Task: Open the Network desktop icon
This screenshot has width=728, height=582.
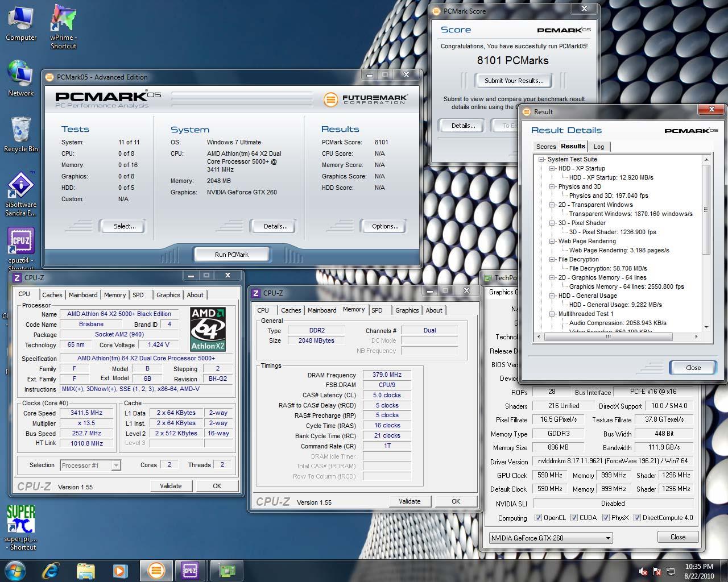Action: (21, 78)
